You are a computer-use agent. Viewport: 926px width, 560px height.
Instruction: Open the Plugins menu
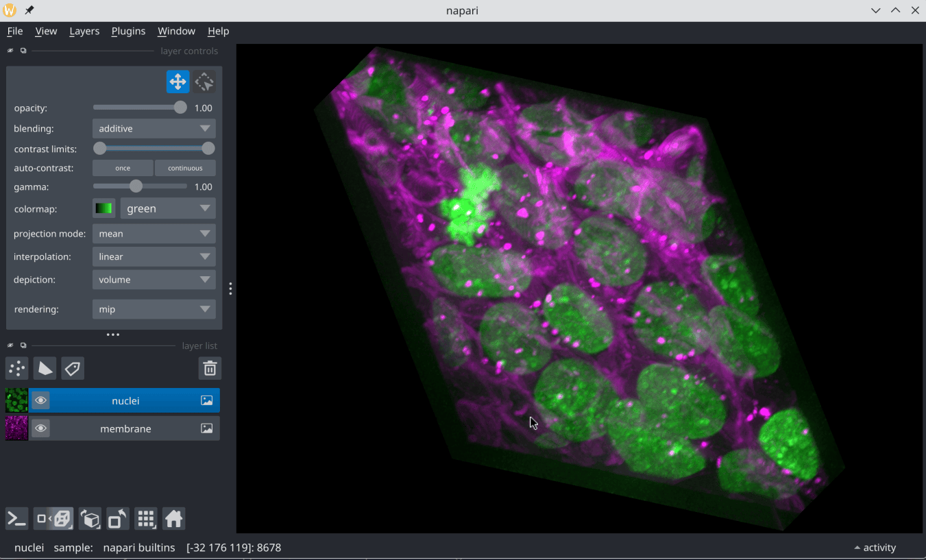128,31
